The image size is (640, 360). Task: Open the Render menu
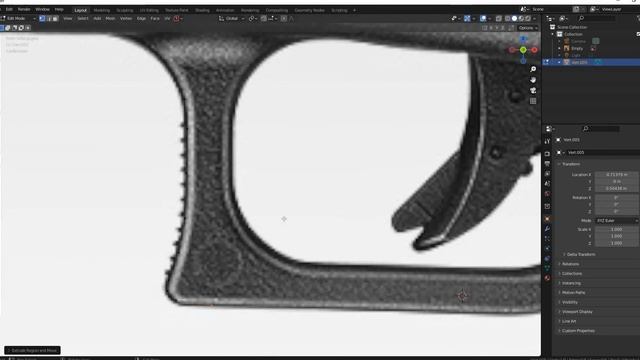click(24, 9)
